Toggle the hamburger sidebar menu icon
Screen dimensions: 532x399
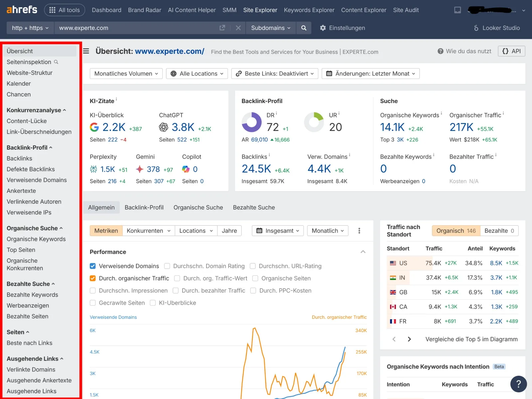(x=86, y=51)
